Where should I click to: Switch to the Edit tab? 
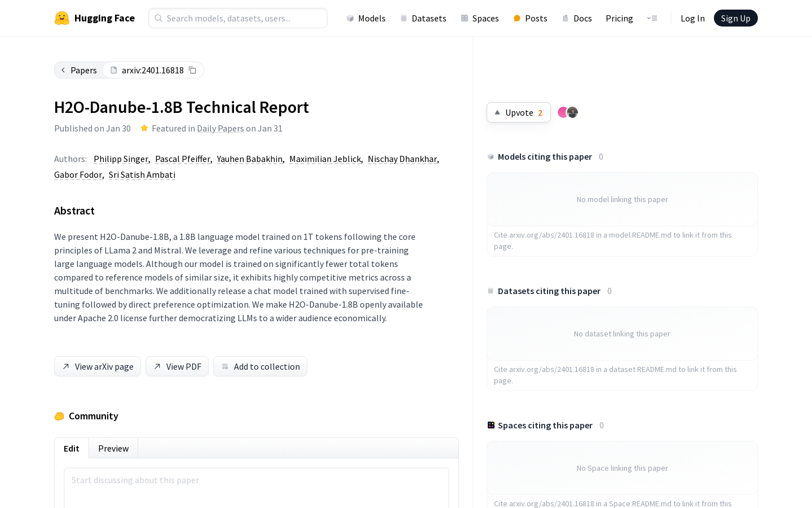(x=72, y=448)
